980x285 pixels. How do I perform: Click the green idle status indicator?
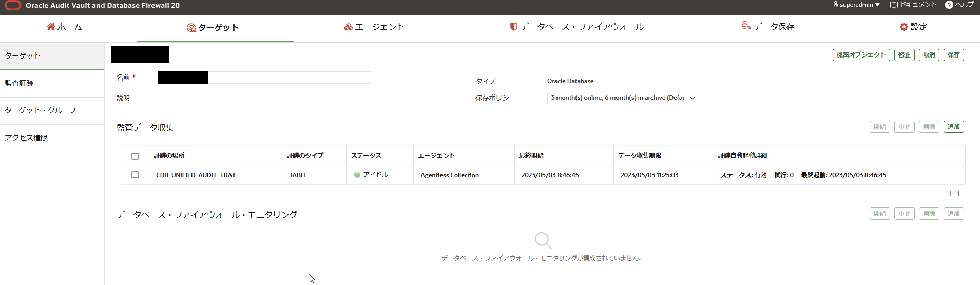(357, 175)
